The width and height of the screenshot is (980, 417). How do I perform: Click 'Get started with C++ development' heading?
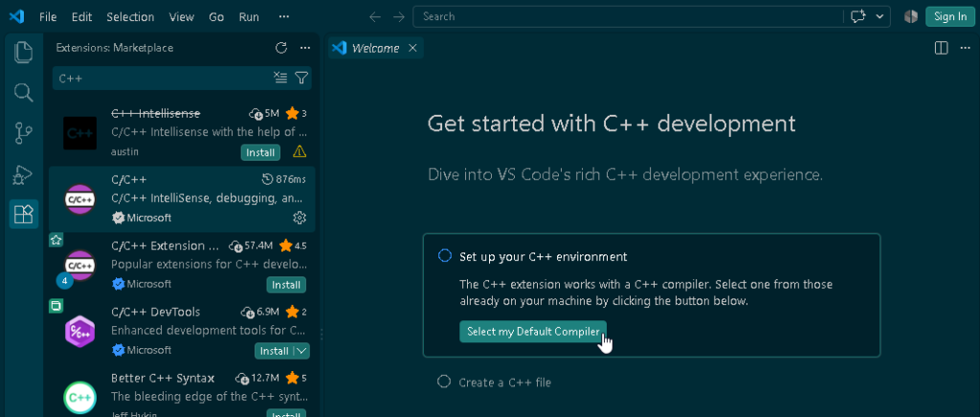(612, 123)
